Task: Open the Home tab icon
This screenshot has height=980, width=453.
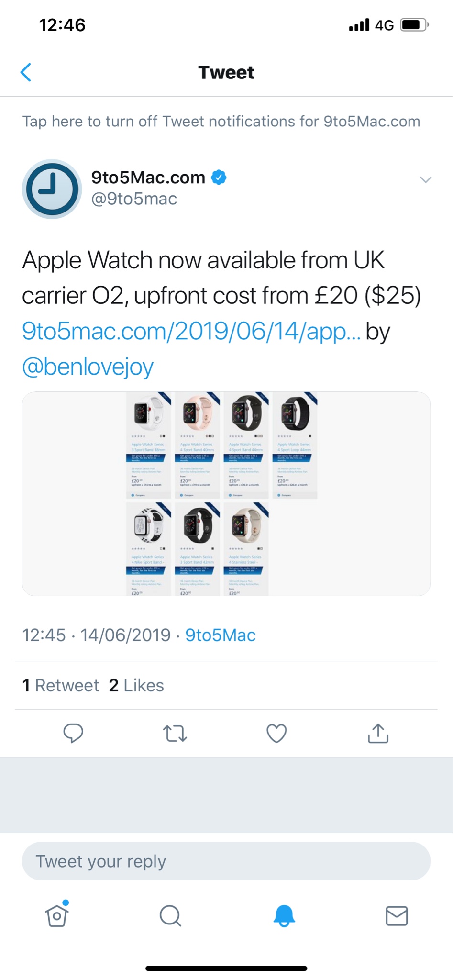Action: 57,915
